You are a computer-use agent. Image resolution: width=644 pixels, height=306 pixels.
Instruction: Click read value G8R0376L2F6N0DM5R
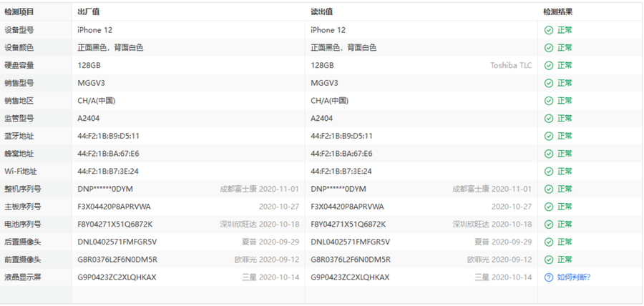(351, 260)
